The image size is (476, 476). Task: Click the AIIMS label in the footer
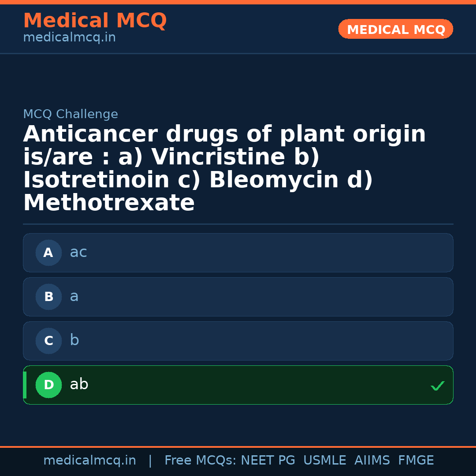[x=372, y=460]
